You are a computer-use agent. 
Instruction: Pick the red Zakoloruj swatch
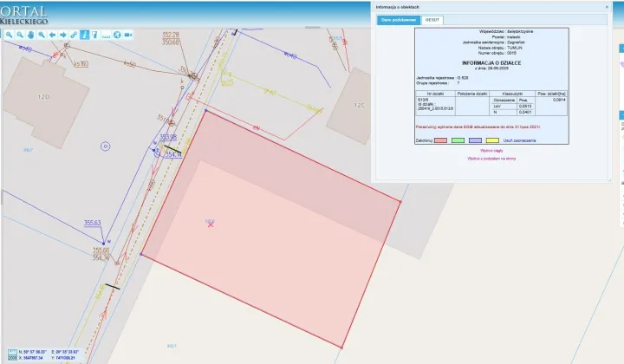pyautogui.click(x=440, y=140)
